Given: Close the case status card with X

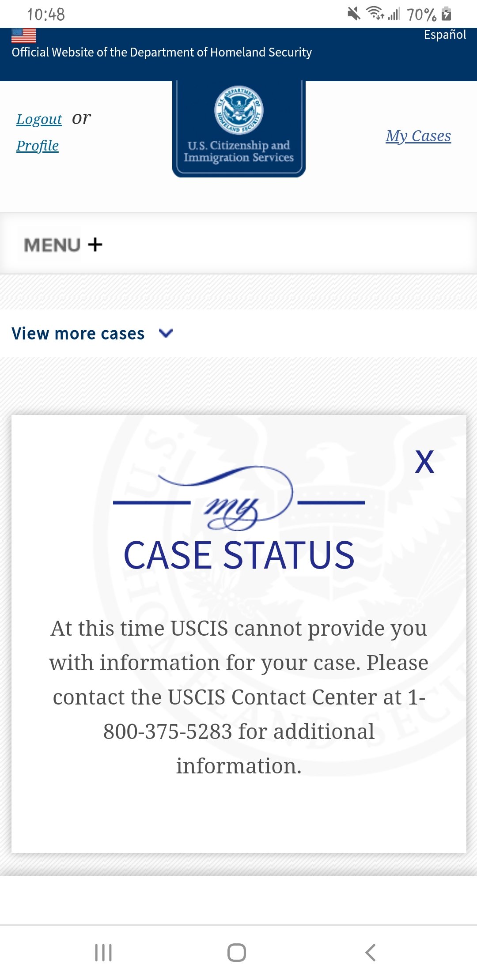Looking at the screenshot, I should point(424,462).
